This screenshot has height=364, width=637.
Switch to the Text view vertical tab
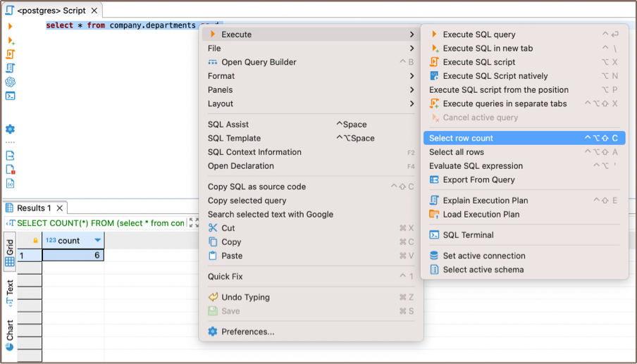tap(10, 292)
